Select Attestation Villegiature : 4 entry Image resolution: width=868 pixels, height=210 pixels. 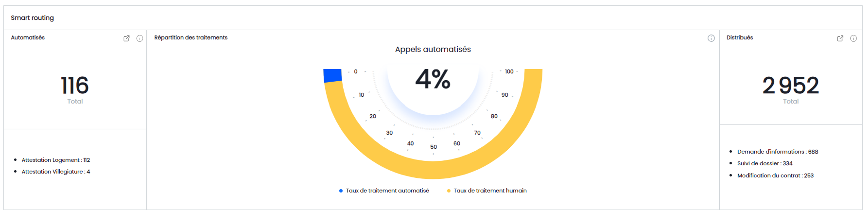56,172
